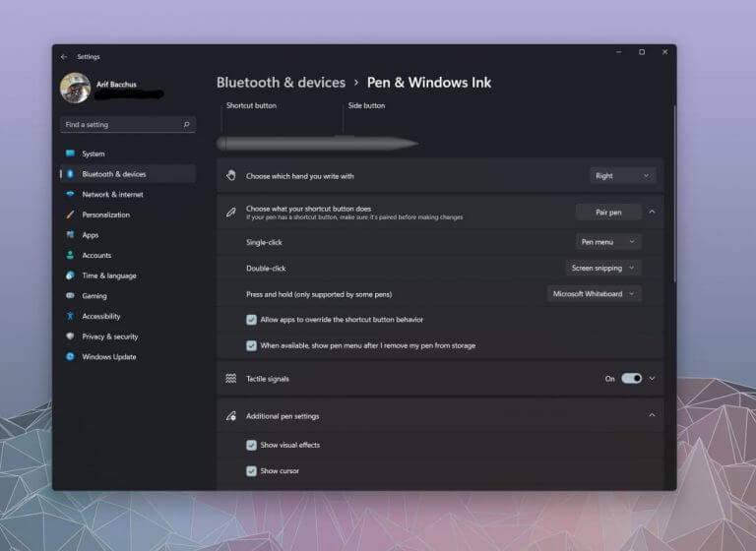This screenshot has height=551, width=756.
Task: Click the pen icon beside shortcut button option
Action: click(231, 213)
